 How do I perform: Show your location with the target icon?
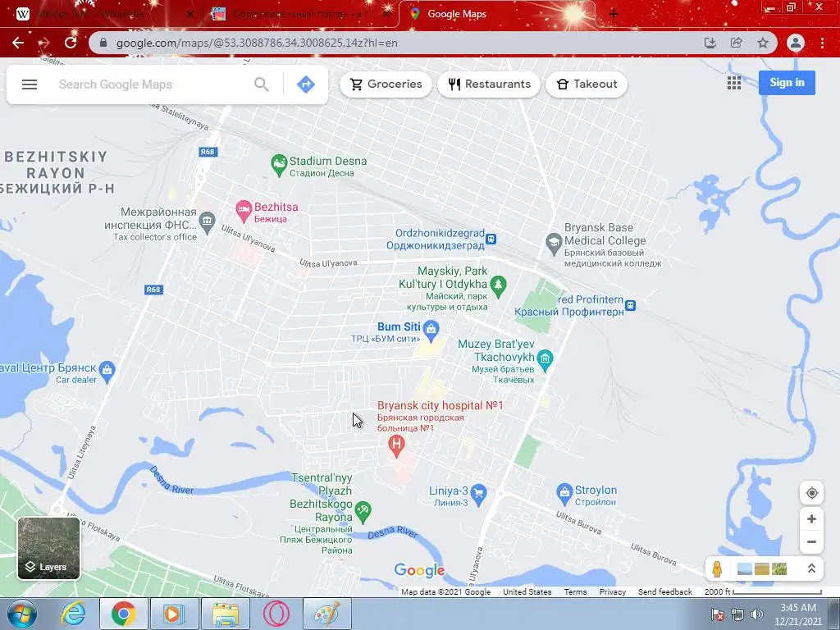click(x=811, y=493)
